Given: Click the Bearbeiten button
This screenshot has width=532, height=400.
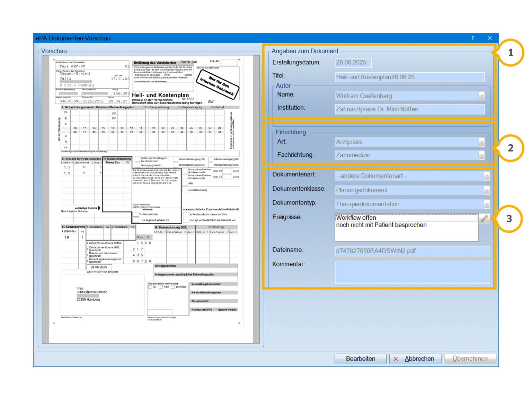Looking at the screenshot, I should tap(361, 359).
